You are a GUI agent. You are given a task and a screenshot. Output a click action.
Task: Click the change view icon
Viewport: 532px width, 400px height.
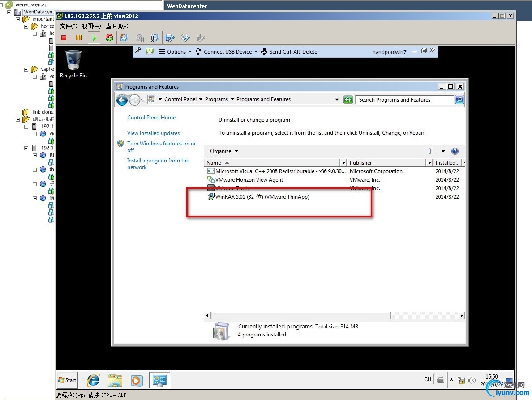pyautogui.click(x=432, y=151)
